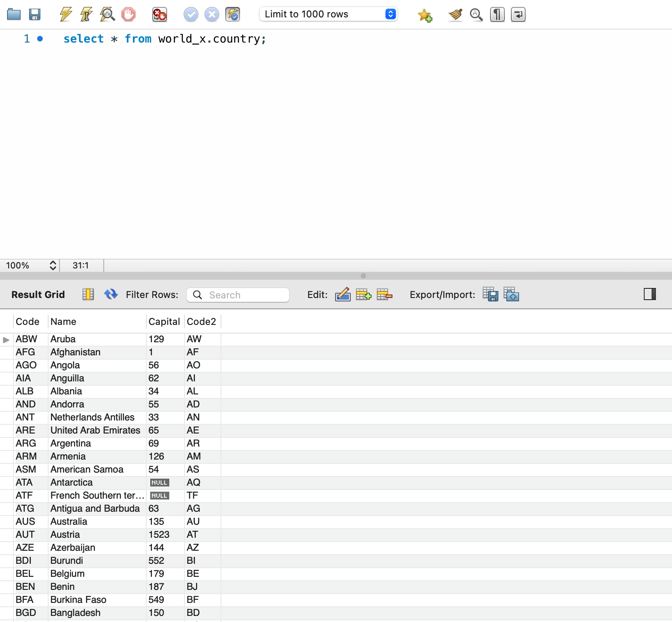Execute the SQL query with the lightning icon
The image size is (672, 622).
coord(64,14)
